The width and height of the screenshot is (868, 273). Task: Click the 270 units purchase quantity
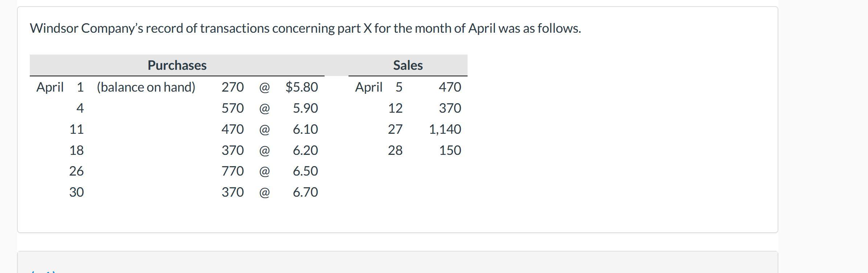232,87
